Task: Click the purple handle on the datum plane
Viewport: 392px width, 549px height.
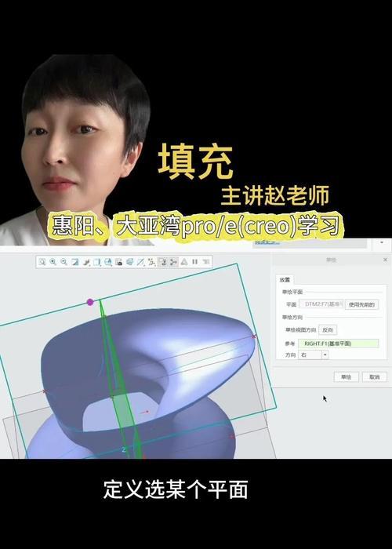Action: [90, 302]
